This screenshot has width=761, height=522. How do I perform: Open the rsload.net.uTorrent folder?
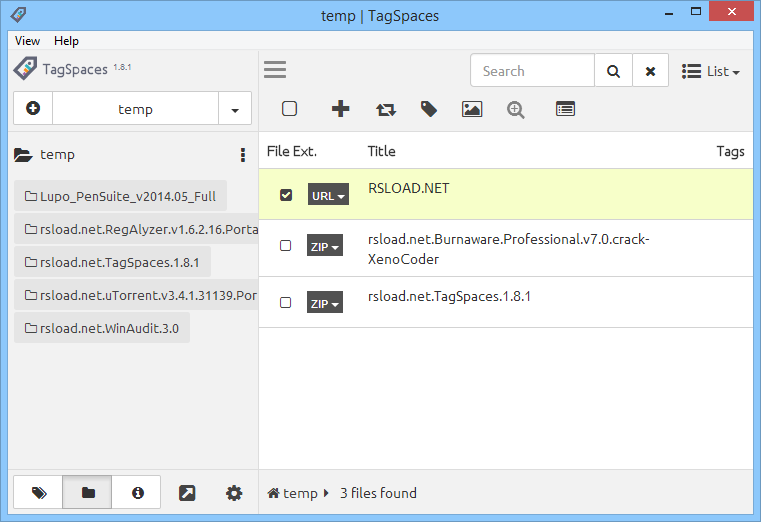136,294
